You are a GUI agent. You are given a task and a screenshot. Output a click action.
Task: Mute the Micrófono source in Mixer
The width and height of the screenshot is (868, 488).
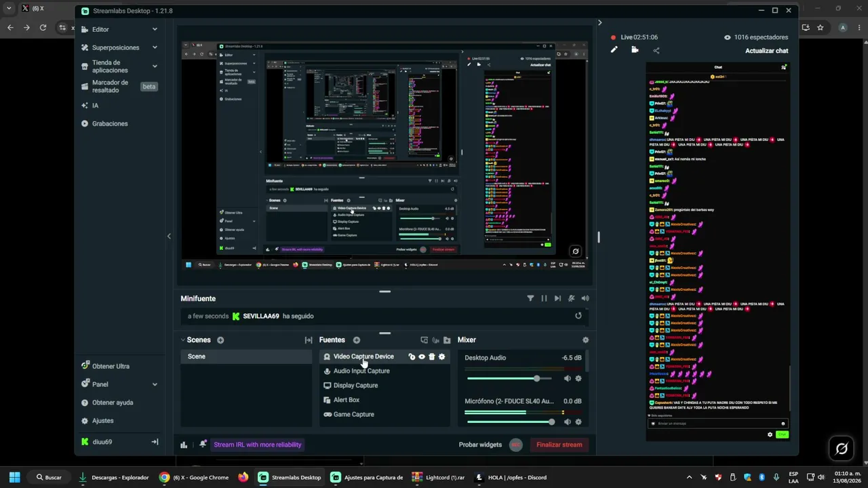(x=568, y=422)
